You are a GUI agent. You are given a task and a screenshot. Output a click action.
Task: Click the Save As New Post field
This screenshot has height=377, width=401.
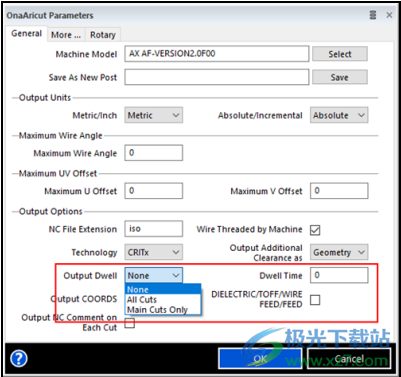(x=217, y=77)
